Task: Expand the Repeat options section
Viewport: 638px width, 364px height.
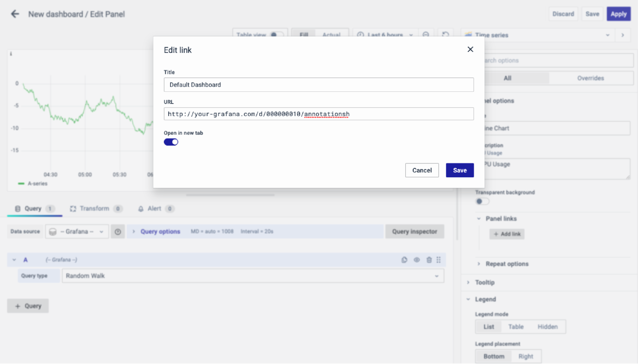Action: coord(507,264)
